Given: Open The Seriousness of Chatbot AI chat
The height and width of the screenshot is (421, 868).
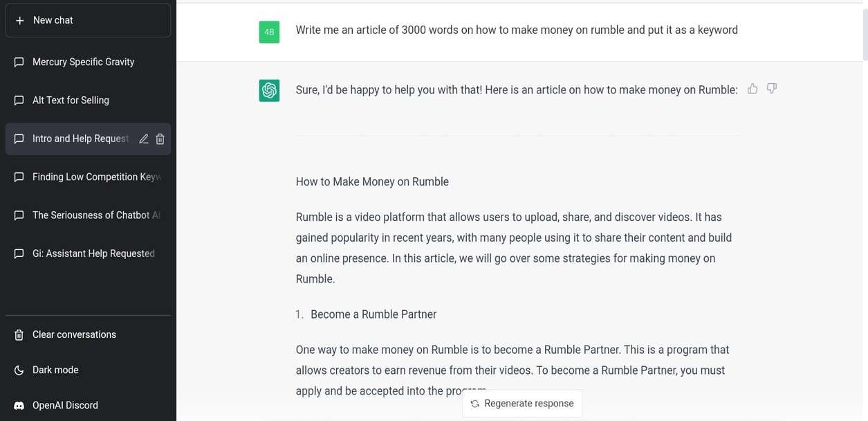Looking at the screenshot, I should pyautogui.click(x=88, y=215).
